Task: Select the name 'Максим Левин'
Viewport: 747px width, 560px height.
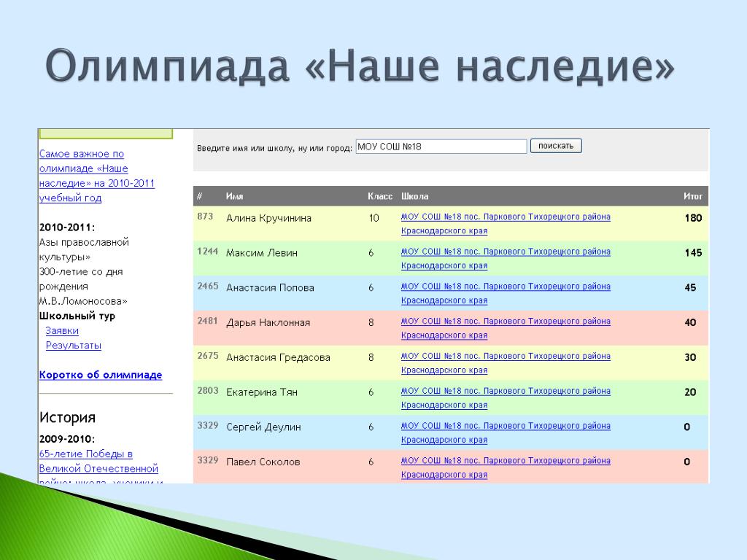Action: pos(262,253)
